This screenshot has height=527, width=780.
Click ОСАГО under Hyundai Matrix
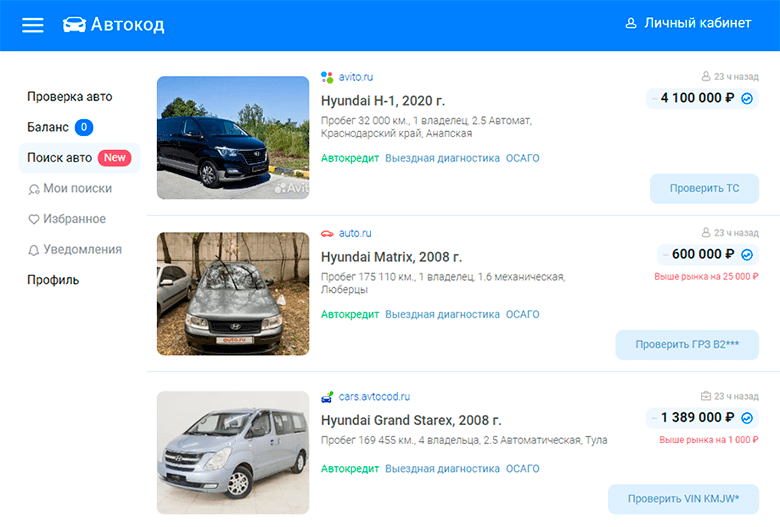point(522,315)
